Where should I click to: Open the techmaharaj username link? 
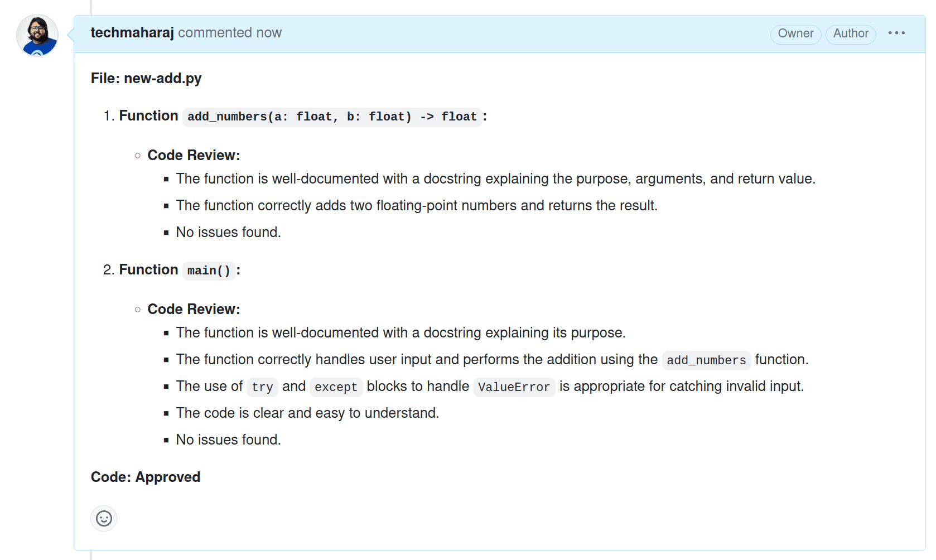click(132, 33)
